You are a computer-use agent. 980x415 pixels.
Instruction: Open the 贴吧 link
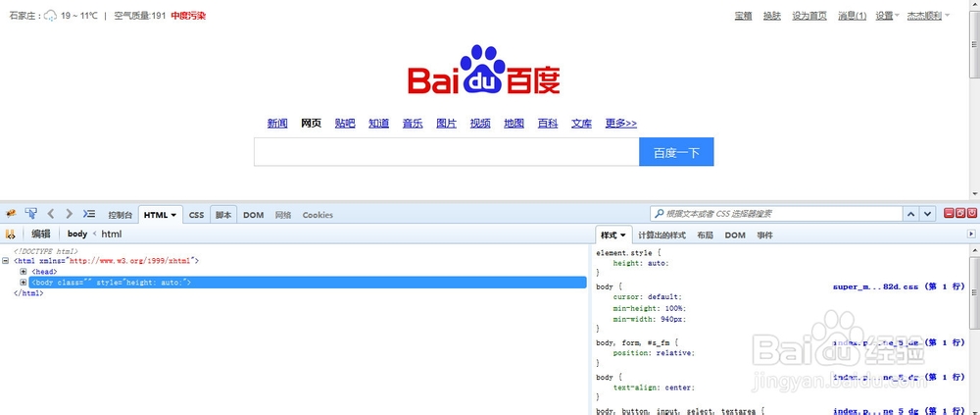tap(345, 124)
